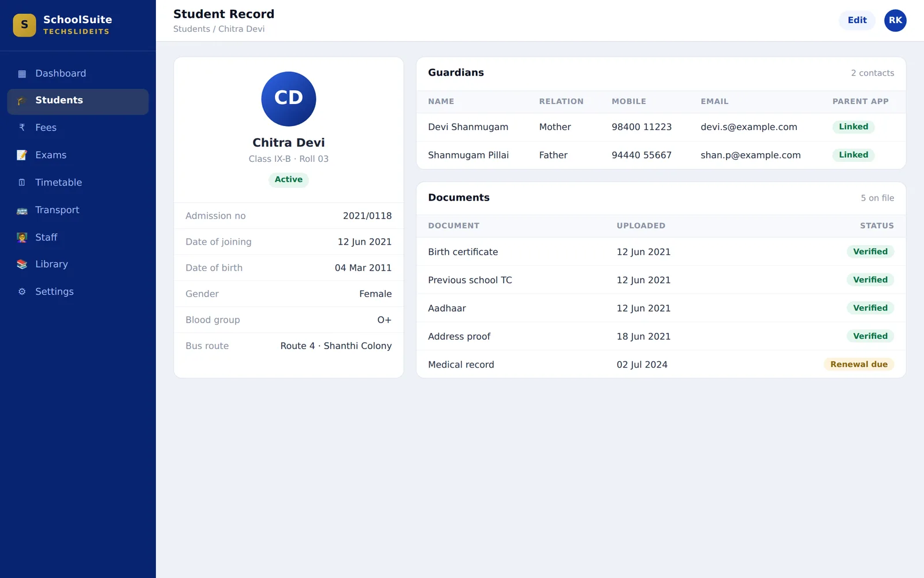
Task: Click Linked badge for Shanmugam Pillai
Action: click(x=854, y=155)
